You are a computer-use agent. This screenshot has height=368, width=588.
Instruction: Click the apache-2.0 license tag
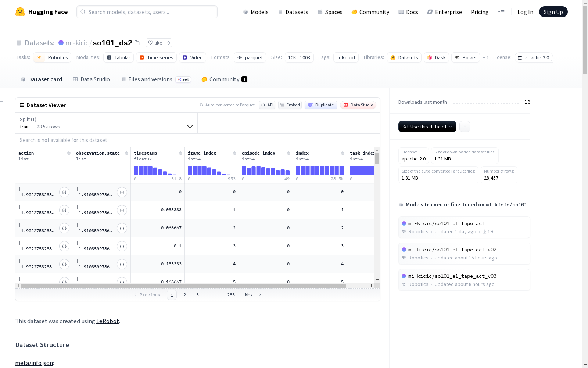[534, 57]
